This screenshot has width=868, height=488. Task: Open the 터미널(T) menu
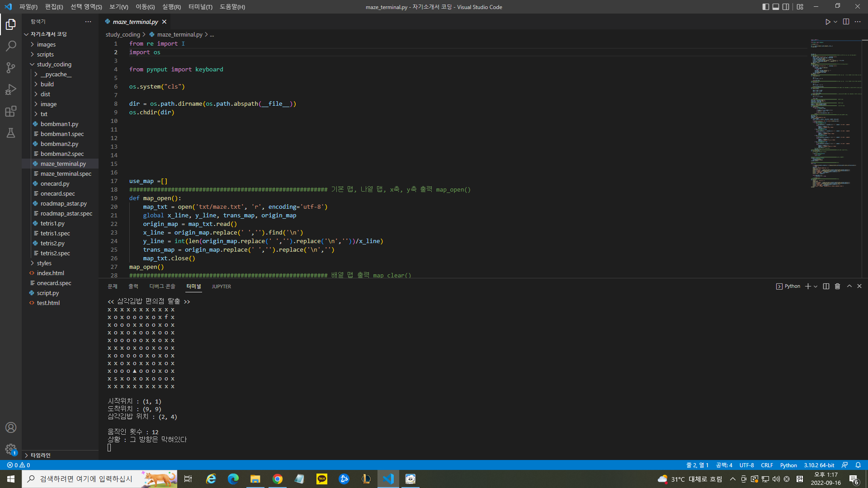[200, 7]
